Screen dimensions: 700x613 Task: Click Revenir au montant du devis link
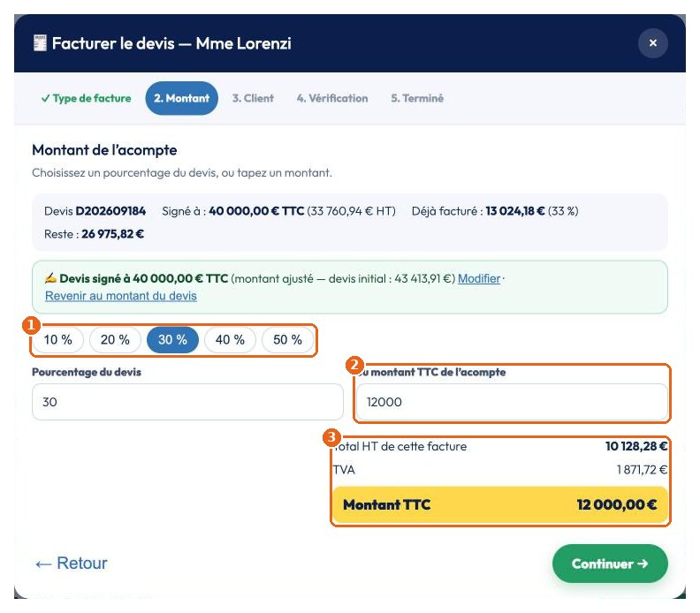(120, 296)
